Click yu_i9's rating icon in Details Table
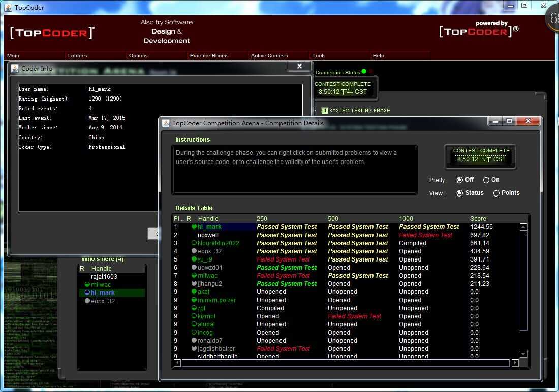The image size is (559, 392). (x=194, y=259)
